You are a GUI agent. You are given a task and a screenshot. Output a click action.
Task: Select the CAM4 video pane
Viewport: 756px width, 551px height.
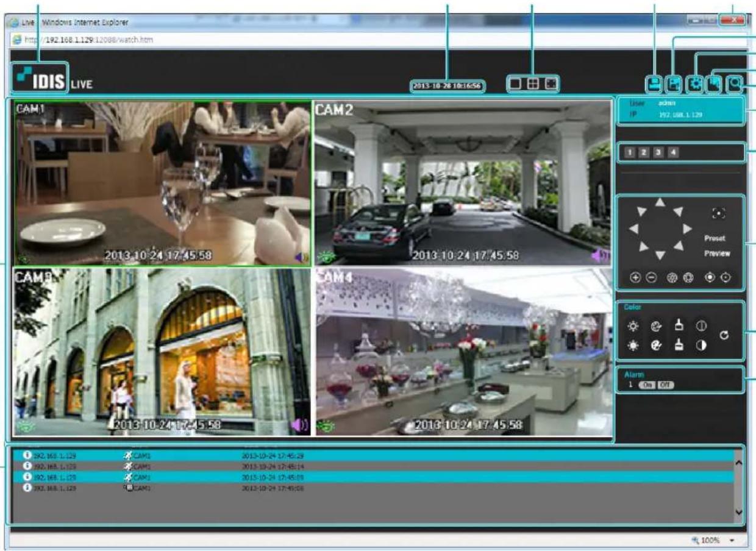click(463, 352)
